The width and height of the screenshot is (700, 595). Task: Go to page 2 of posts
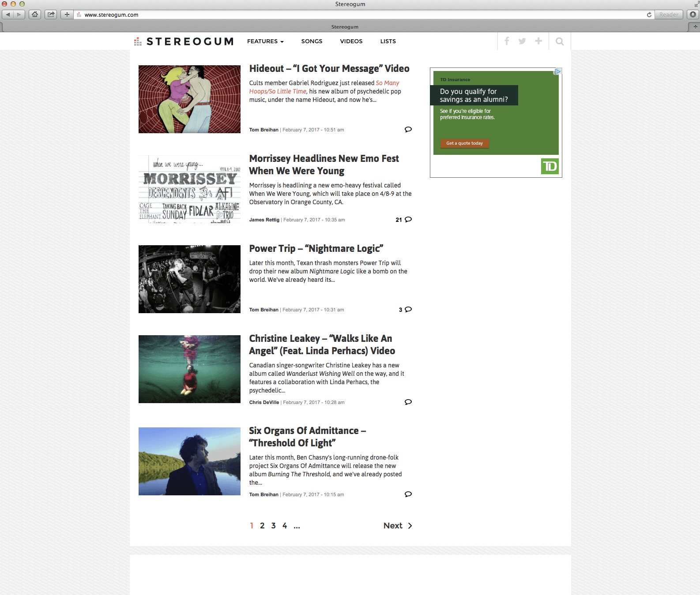pyautogui.click(x=262, y=525)
